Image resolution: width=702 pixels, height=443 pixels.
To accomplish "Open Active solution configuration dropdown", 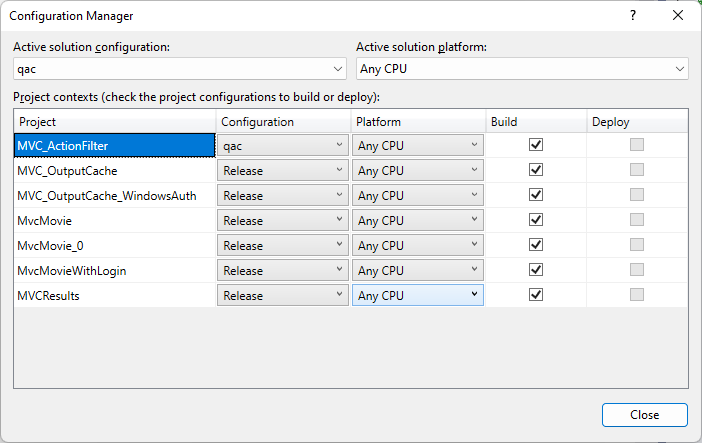I will click(180, 69).
